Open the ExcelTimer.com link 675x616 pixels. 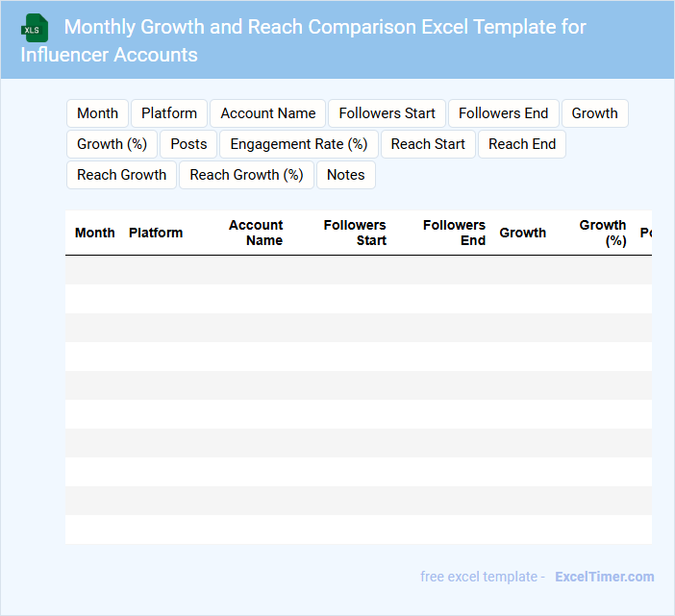[x=604, y=577]
